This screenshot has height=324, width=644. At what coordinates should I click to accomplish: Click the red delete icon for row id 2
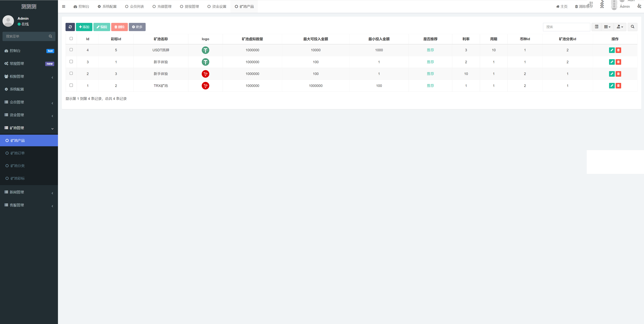click(618, 74)
